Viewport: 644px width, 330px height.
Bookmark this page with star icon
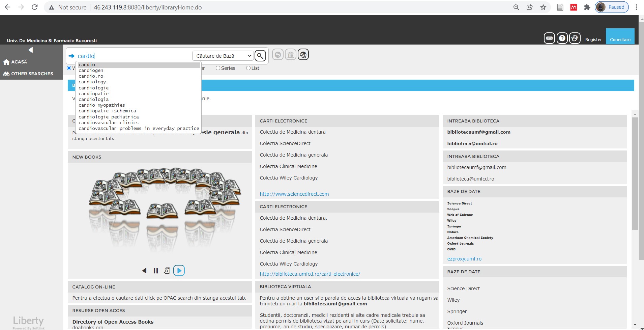[543, 7]
